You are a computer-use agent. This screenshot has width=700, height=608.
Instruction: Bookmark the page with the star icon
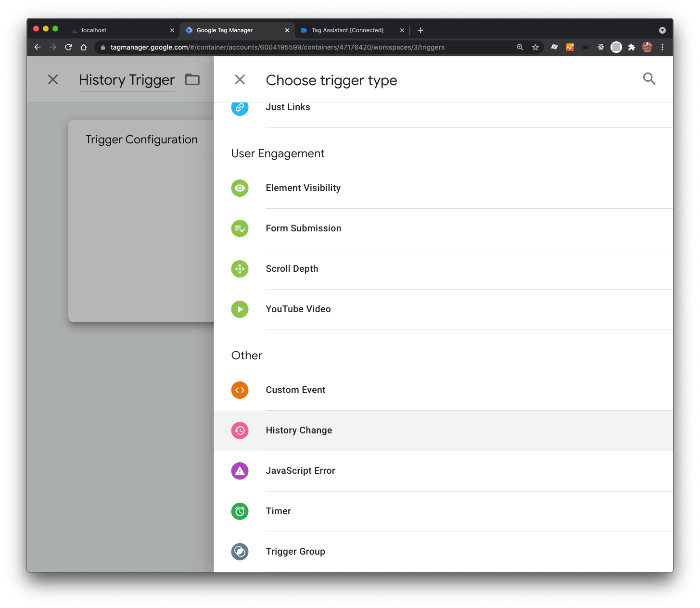pyautogui.click(x=535, y=47)
